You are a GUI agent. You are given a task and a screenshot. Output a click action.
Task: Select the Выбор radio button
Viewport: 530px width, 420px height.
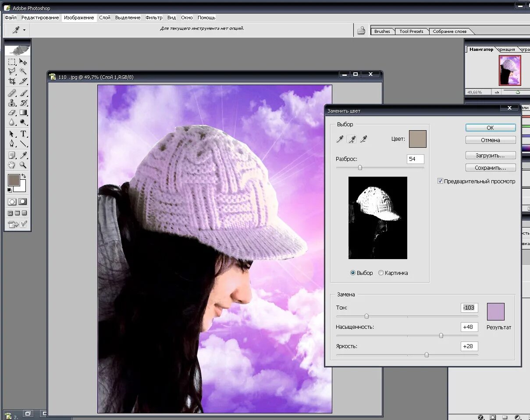point(353,273)
